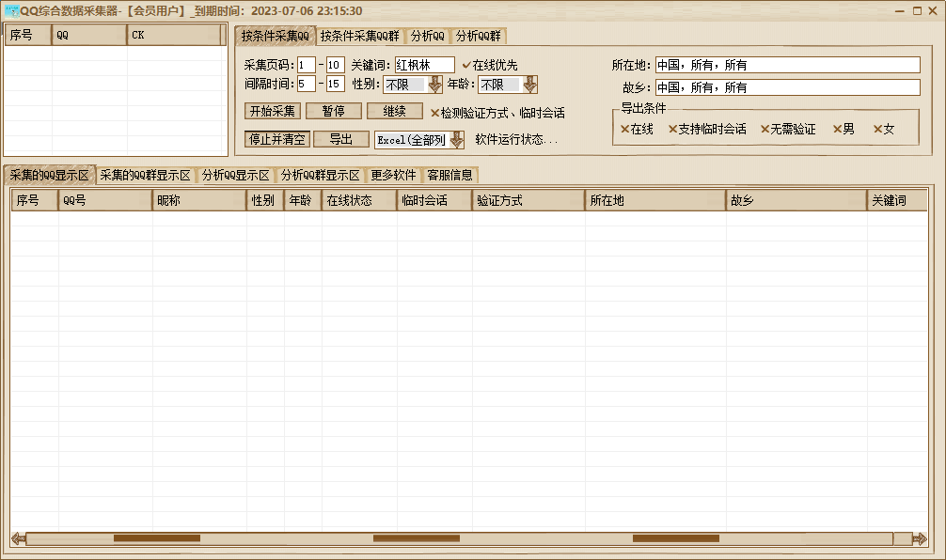This screenshot has height=560, width=946.
Task: Focus the 采集页码 start page field
Action: coord(307,65)
